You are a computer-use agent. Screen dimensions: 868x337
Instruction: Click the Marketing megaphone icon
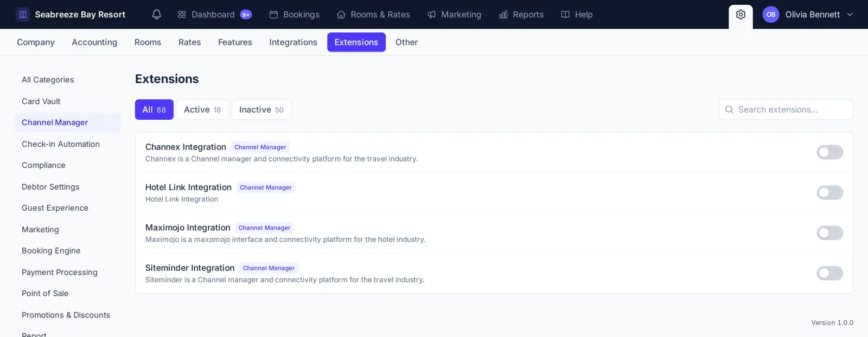pos(432,15)
